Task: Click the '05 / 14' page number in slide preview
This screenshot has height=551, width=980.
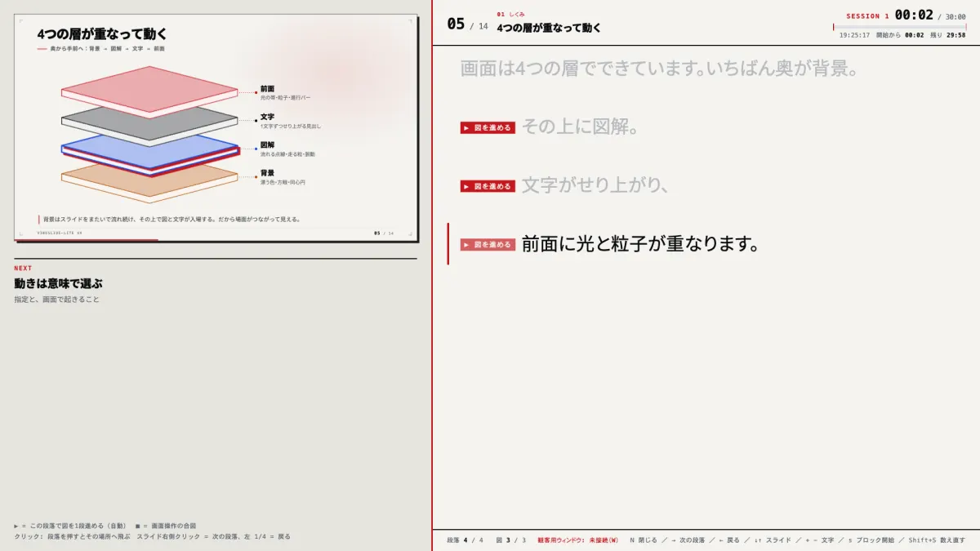Action: [x=384, y=233]
